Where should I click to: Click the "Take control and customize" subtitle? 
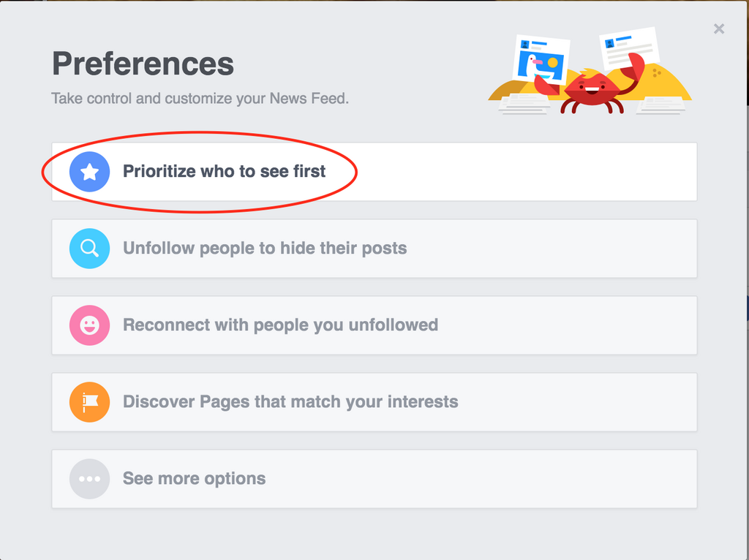(200, 98)
